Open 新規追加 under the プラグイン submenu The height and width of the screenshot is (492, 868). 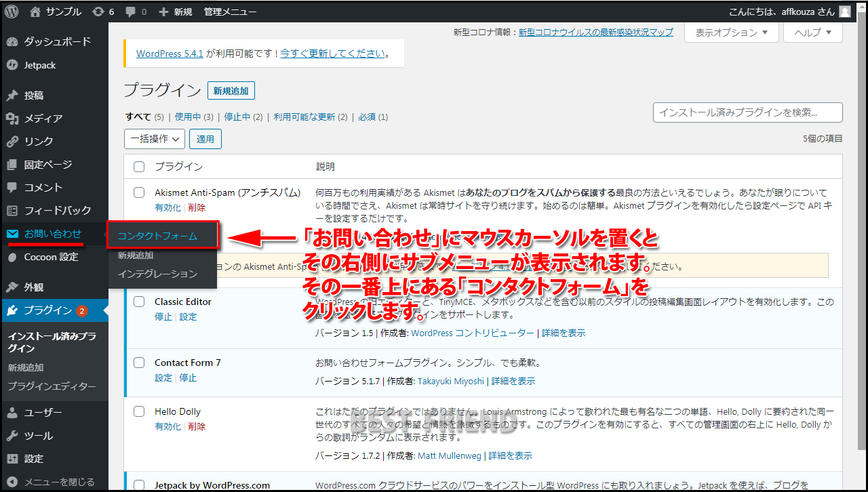click(x=26, y=367)
